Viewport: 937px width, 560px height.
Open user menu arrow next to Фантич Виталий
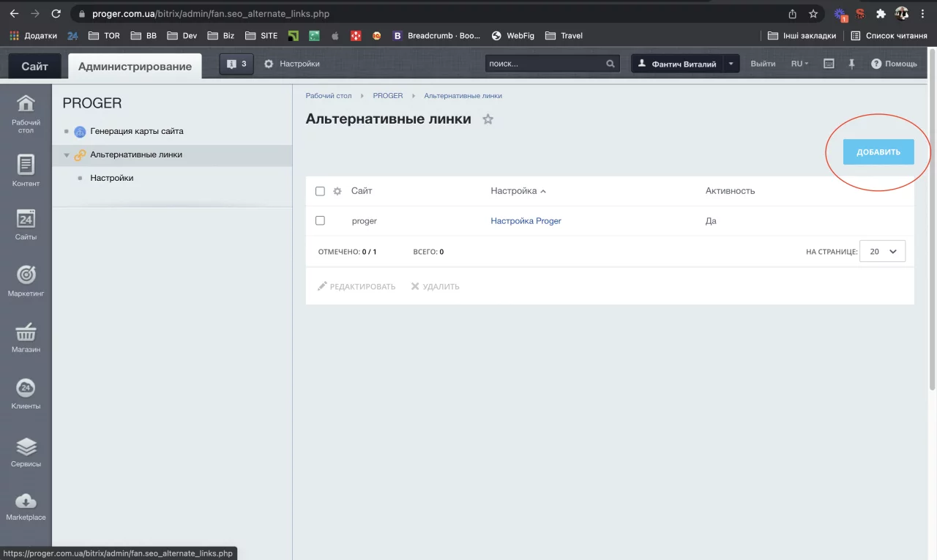click(731, 64)
